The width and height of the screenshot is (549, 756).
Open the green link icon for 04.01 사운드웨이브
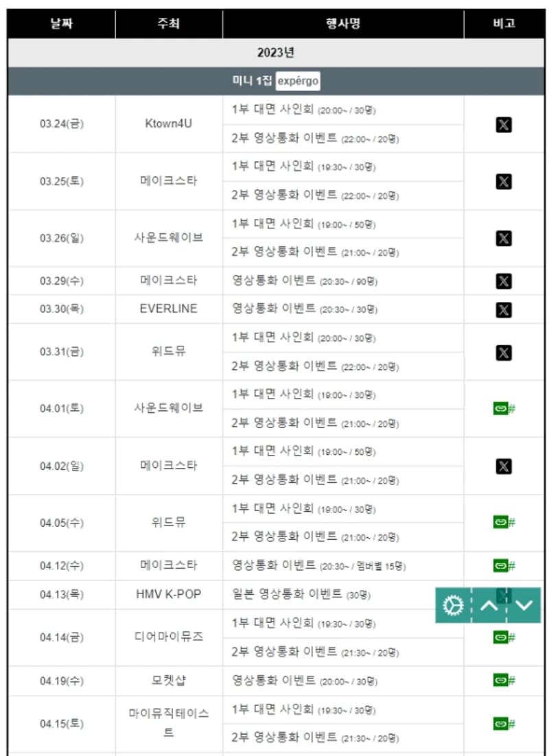[x=504, y=409]
